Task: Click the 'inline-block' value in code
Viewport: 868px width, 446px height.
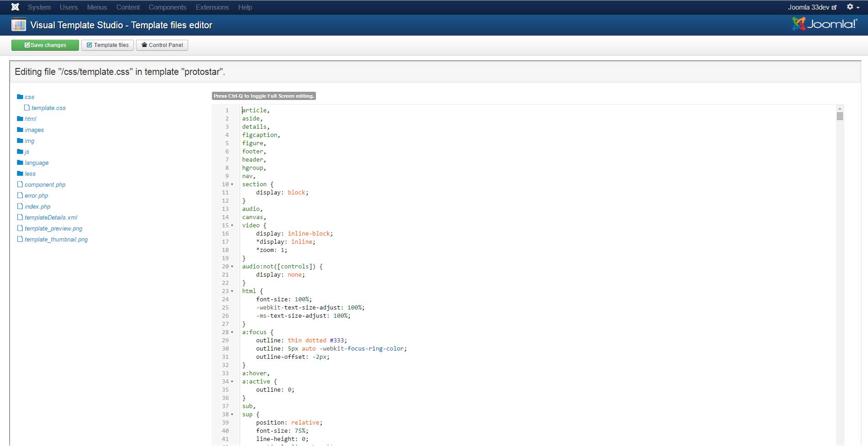Action: pyautogui.click(x=309, y=234)
